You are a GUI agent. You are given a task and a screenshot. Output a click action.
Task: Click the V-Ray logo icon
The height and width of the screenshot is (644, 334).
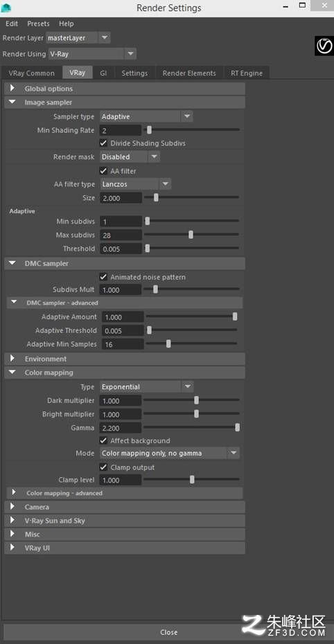click(x=324, y=45)
